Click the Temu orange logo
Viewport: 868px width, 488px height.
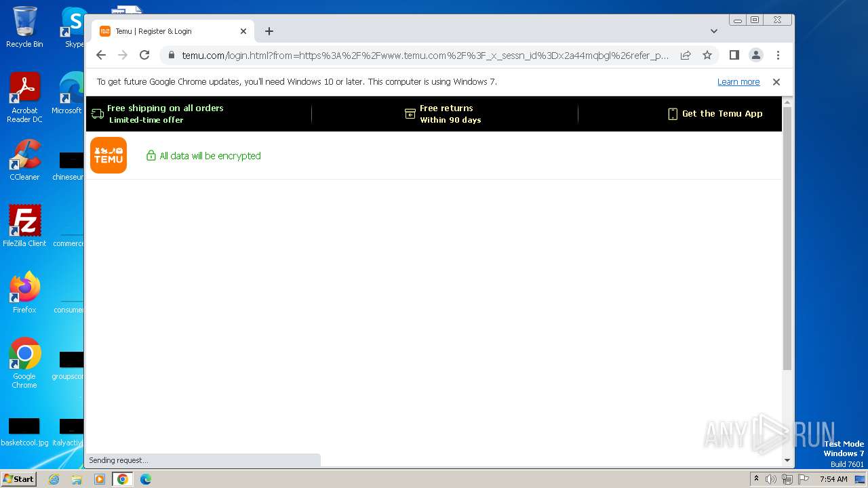point(108,155)
